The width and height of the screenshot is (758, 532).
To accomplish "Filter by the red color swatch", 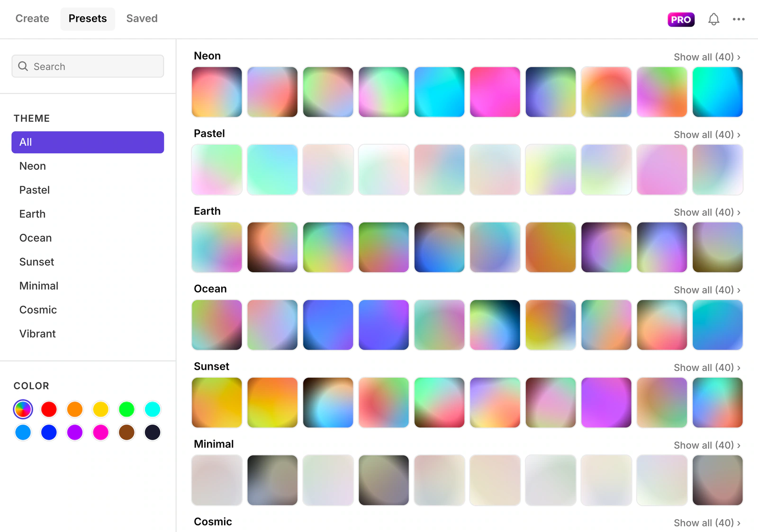I will click(49, 409).
